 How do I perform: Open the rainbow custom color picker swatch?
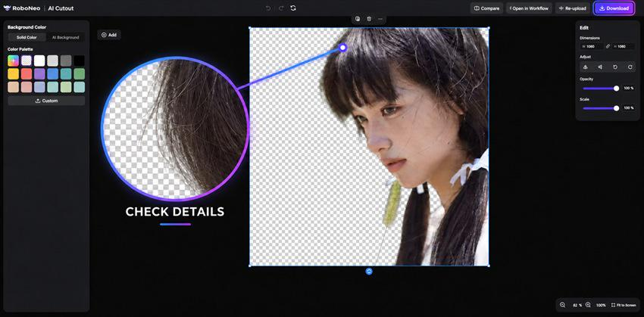click(x=13, y=61)
